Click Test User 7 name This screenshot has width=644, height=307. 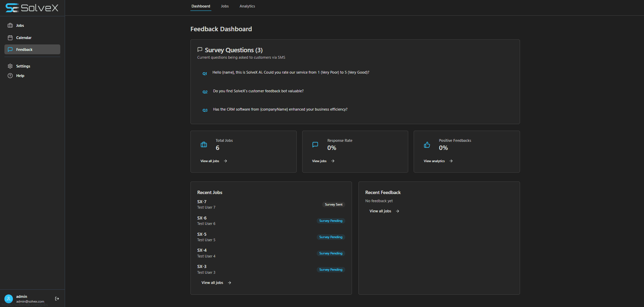206,207
